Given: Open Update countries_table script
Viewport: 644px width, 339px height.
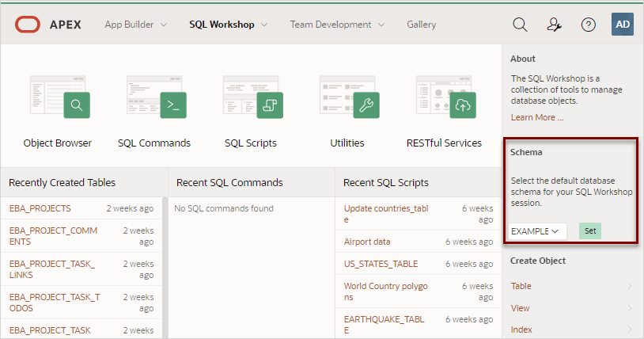Looking at the screenshot, I should [386, 214].
